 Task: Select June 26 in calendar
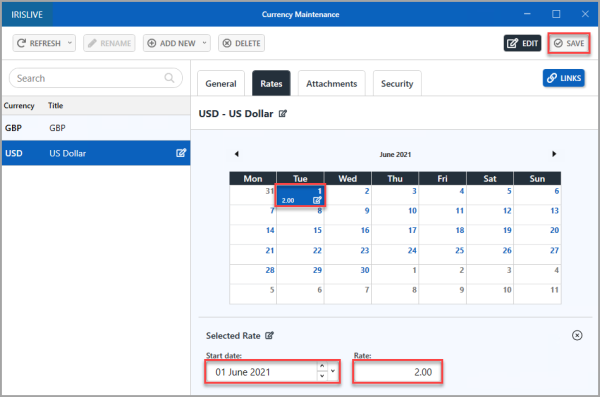pyautogui.click(x=490, y=255)
